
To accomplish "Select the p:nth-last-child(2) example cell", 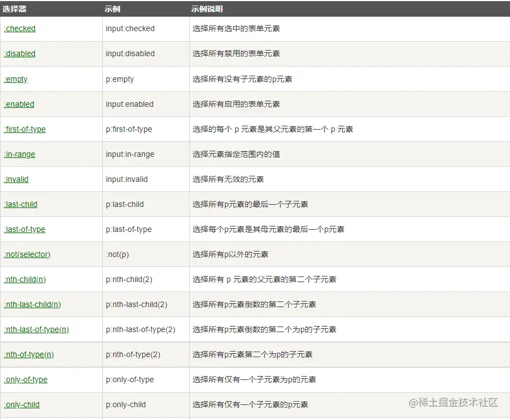I will click(146, 304).
